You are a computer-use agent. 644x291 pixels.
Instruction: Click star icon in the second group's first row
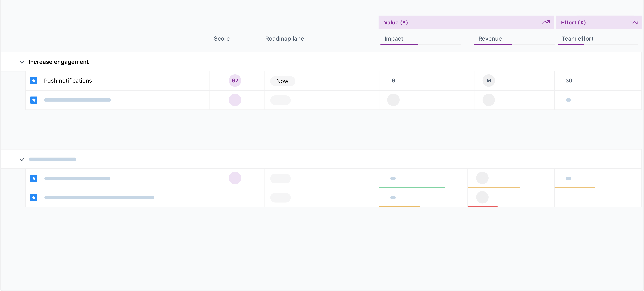point(34,178)
